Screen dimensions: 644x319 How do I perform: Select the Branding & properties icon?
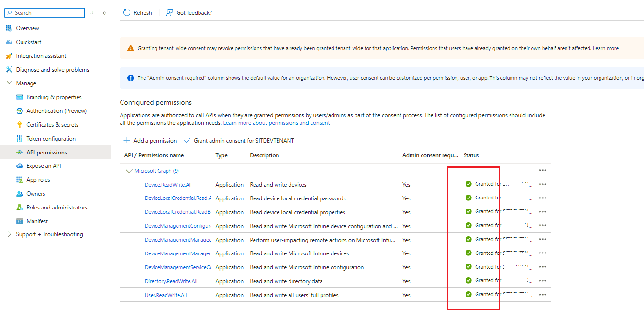[19, 97]
